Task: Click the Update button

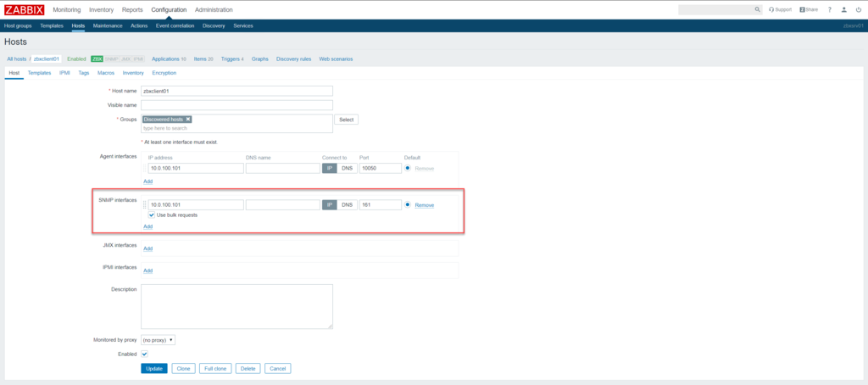Action: 153,368
